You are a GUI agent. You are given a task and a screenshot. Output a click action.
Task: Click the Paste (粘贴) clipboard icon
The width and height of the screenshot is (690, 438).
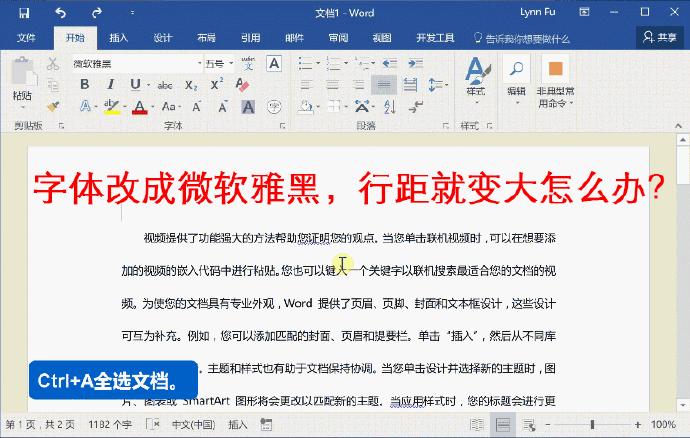22,72
